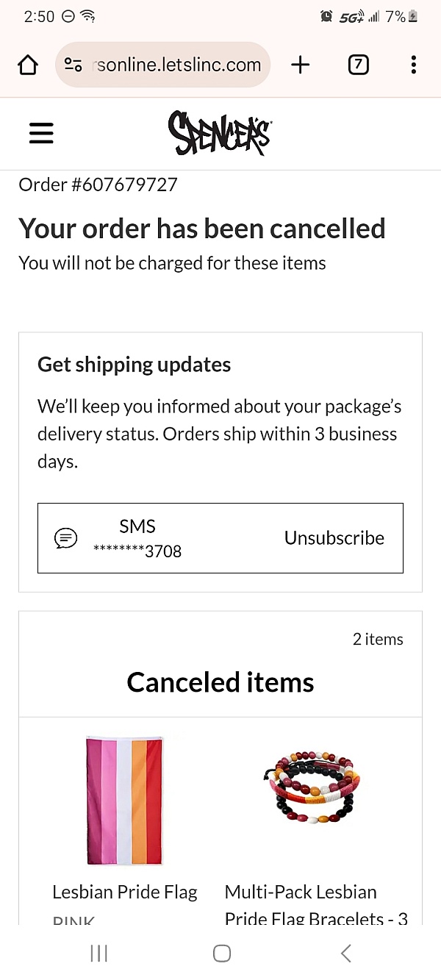The width and height of the screenshot is (441, 980).
Task: Tap the Canceled items section heading
Action: [220, 682]
